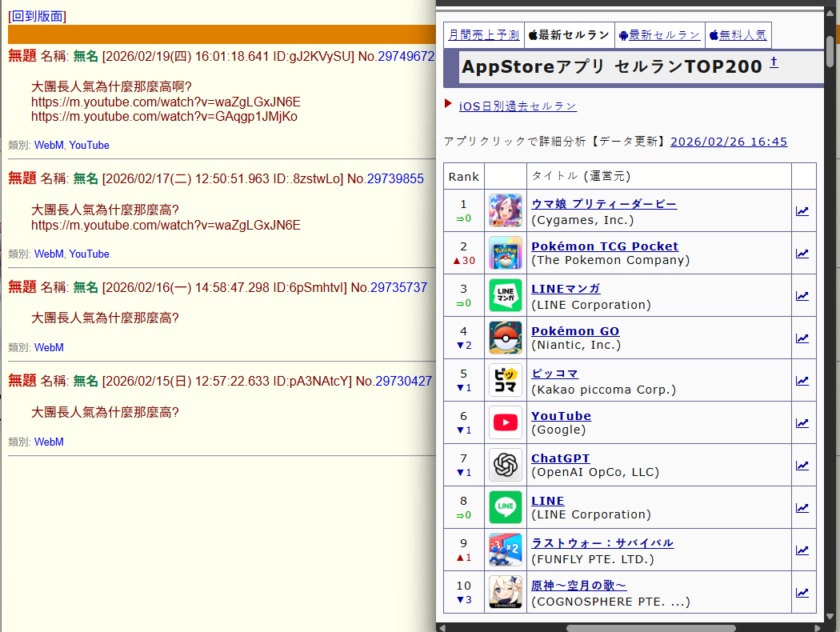
Task: Switch to the 月間売上予測 tab
Action: tap(483, 35)
